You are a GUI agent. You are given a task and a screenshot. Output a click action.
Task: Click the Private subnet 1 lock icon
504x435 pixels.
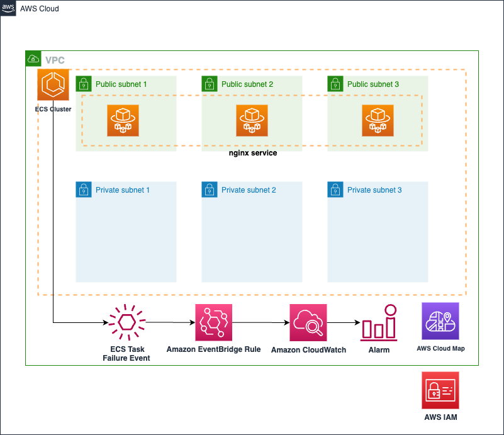click(x=84, y=189)
